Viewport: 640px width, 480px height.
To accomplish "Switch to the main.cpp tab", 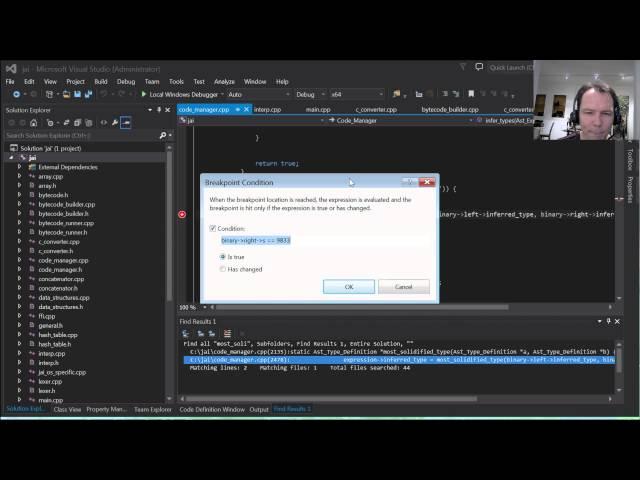I will tap(318, 109).
